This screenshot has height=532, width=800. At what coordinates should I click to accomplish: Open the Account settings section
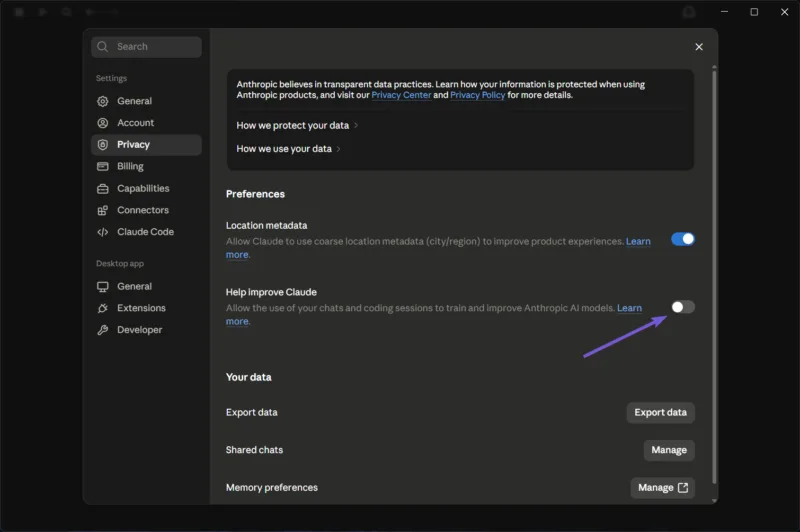coord(146,123)
